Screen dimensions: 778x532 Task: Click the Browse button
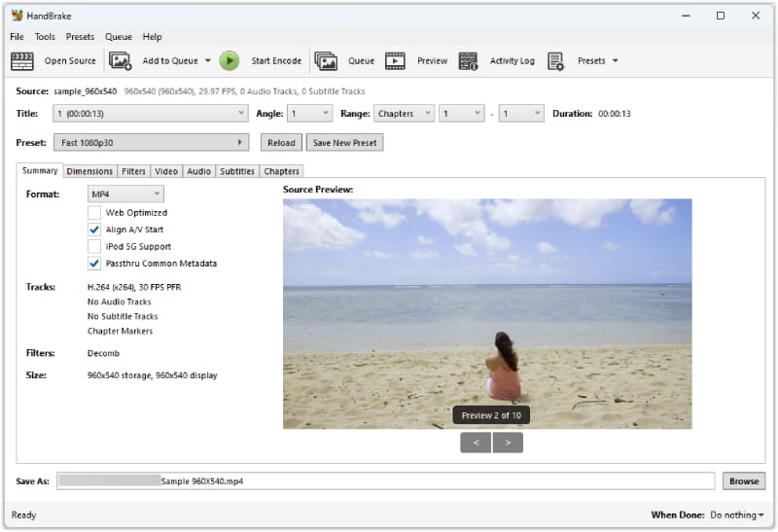[x=743, y=481]
